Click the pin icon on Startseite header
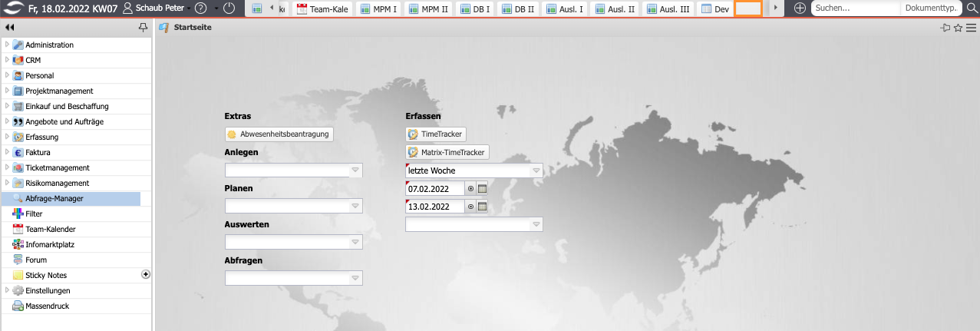Screen dimensions: 980x331 click(x=945, y=28)
